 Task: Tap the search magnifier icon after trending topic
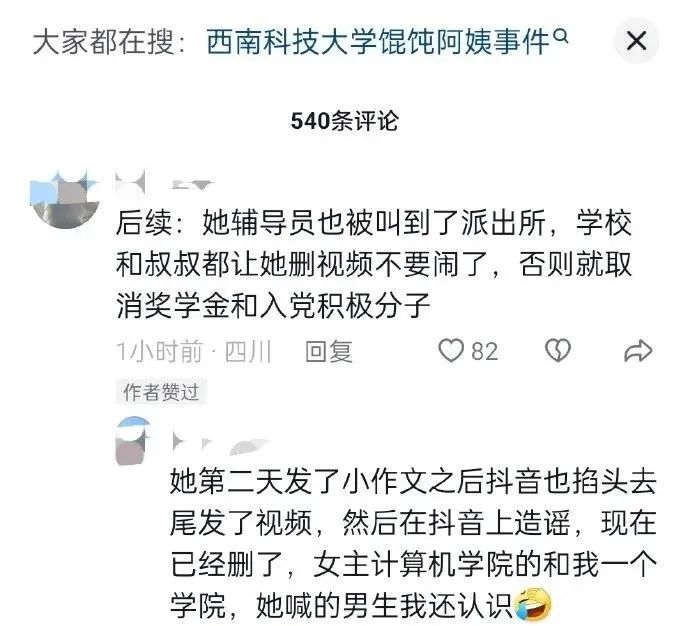tap(560, 36)
